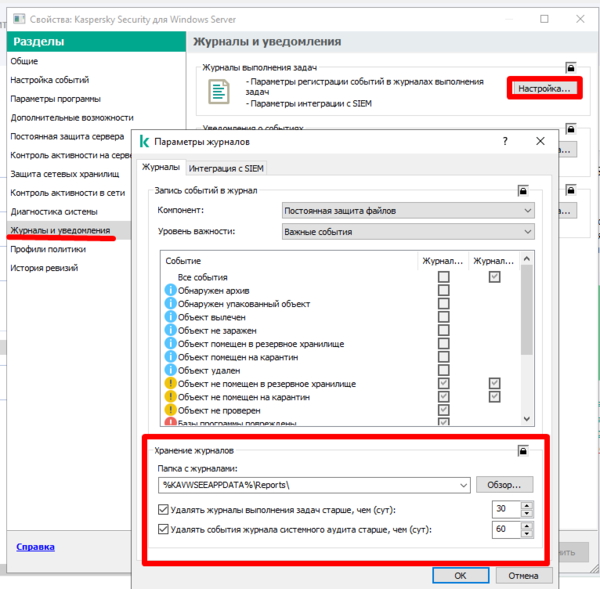Viewport: 600px width, 589px height.
Task: Toggle 'Удалять события журнала системного аудита' checkbox
Action: tap(163, 529)
